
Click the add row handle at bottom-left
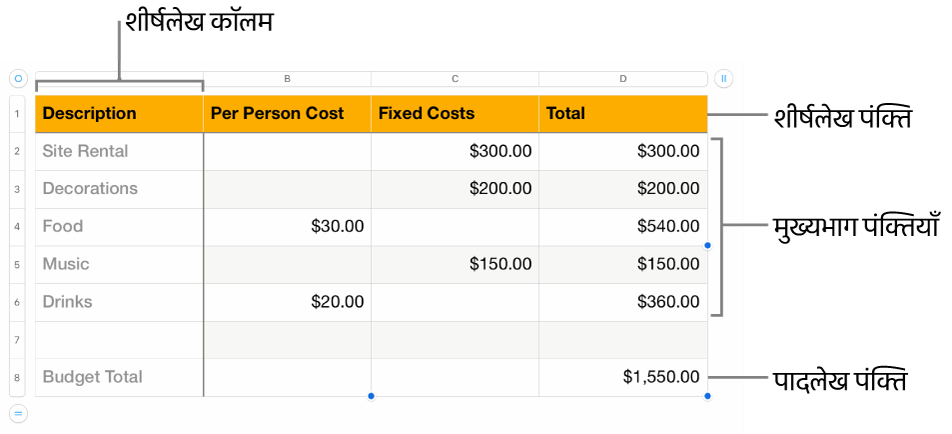coord(18,413)
